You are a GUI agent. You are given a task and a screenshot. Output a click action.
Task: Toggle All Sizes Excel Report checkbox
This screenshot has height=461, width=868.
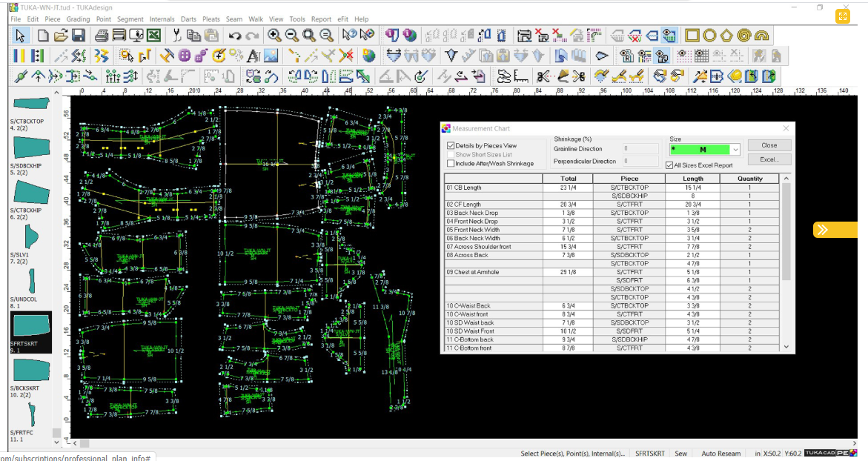coord(669,165)
